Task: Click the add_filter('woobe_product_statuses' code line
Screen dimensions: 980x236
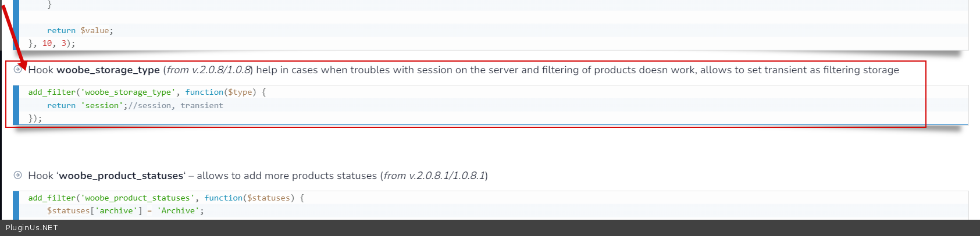Action: (x=112, y=198)
